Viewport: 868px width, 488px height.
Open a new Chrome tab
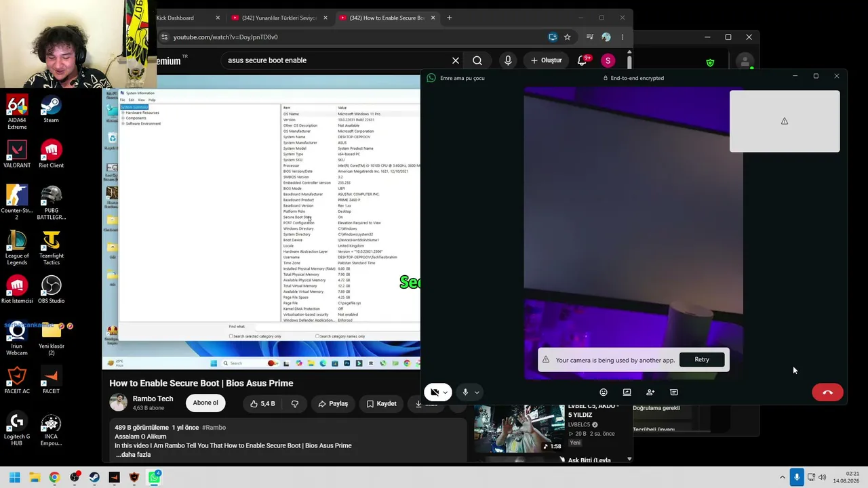pos(449,18)
